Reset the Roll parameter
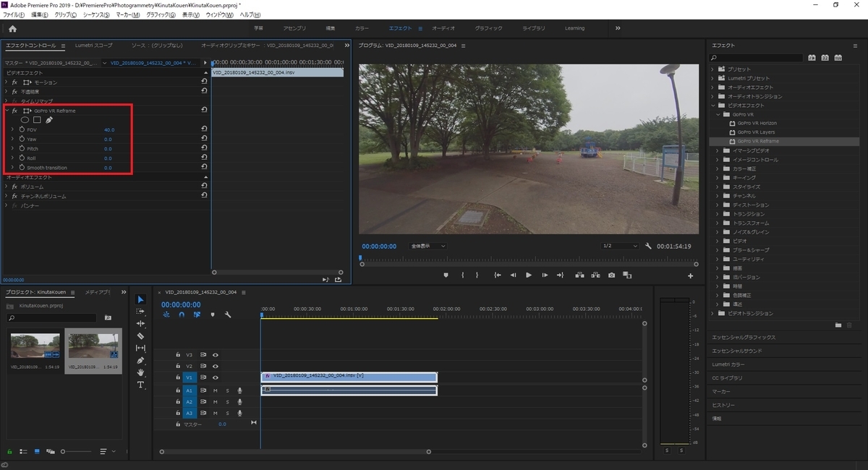The image size is (868, 470). click(204, 158)
